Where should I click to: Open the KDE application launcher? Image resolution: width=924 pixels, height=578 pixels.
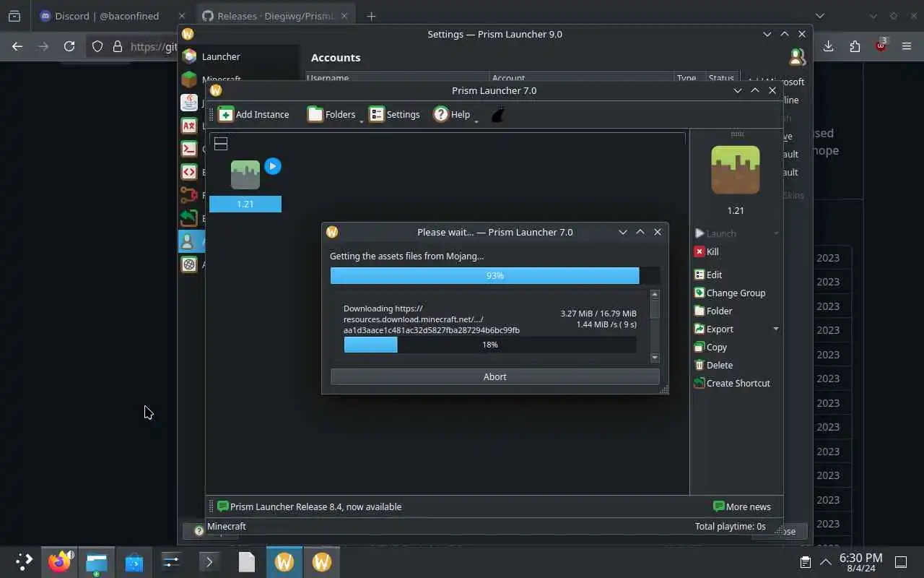pos(24,561)
